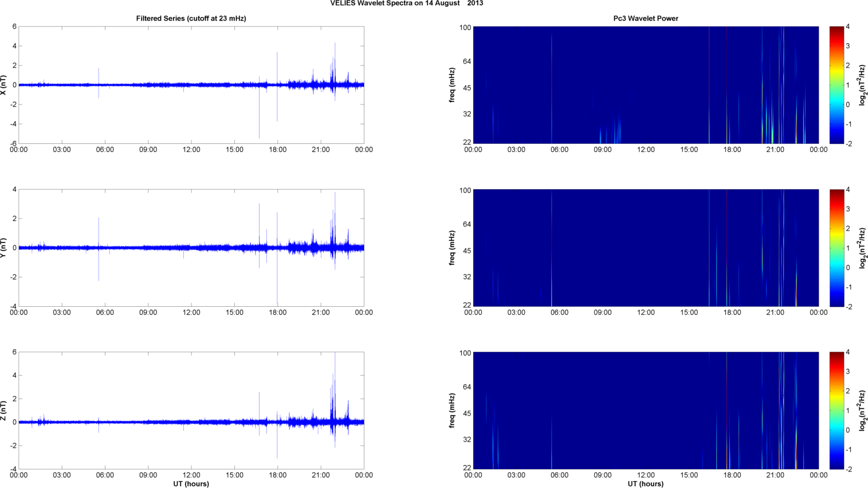Click the bottom Pc3 wavelet spectrogram
Viewport: 868px width, 488px height.
click(x=646, y=411)
